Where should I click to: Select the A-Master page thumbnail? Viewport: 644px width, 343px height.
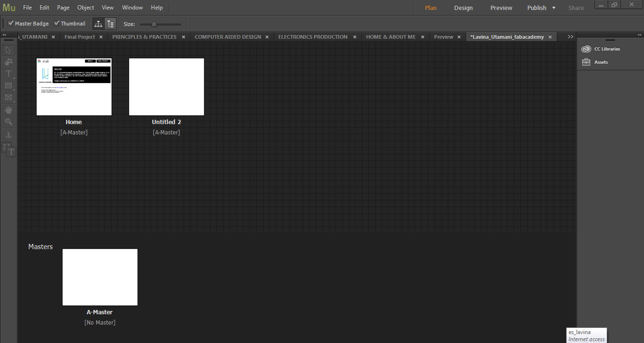(x=100, y=277)
